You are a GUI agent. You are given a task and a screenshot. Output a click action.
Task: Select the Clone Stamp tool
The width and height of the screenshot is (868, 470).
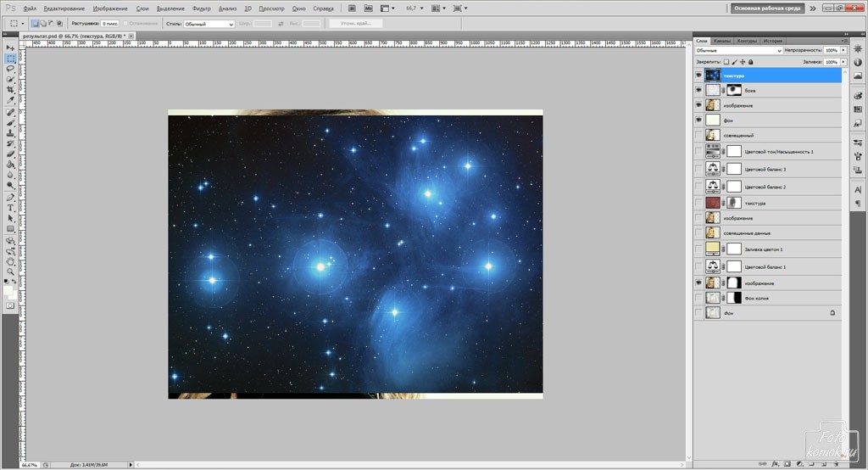(10, 132)
